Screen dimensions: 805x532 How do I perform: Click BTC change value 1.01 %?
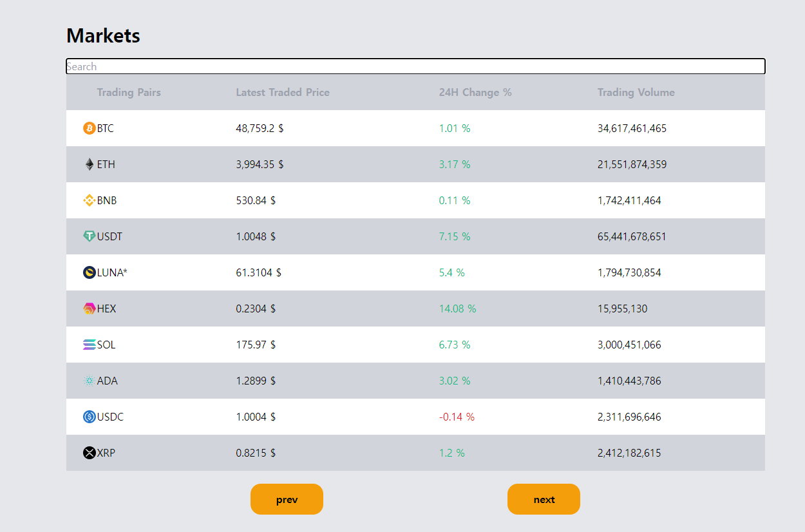[x=455, y=128]
